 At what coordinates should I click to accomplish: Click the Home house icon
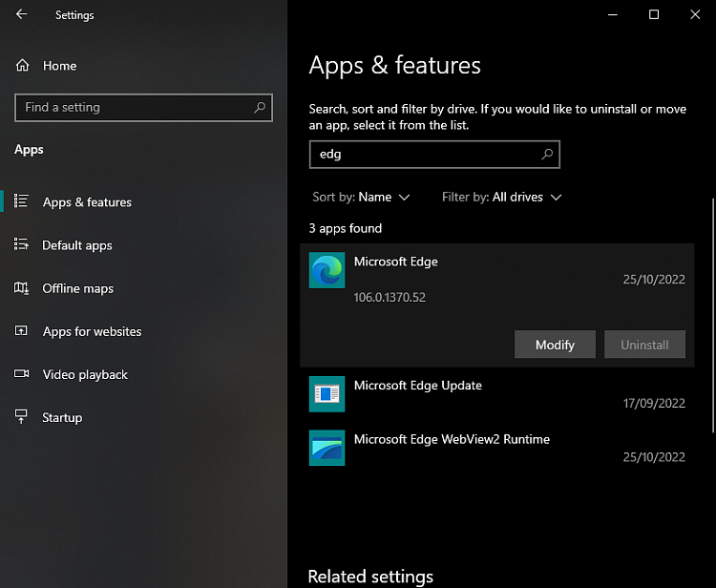(22, 65)
